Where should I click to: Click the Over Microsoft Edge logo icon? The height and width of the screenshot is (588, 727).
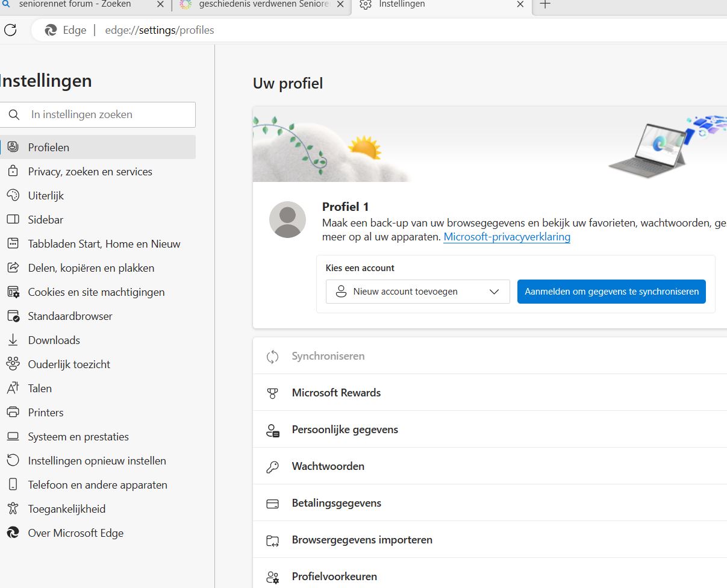pyautogui.click(x=13, y=533)
